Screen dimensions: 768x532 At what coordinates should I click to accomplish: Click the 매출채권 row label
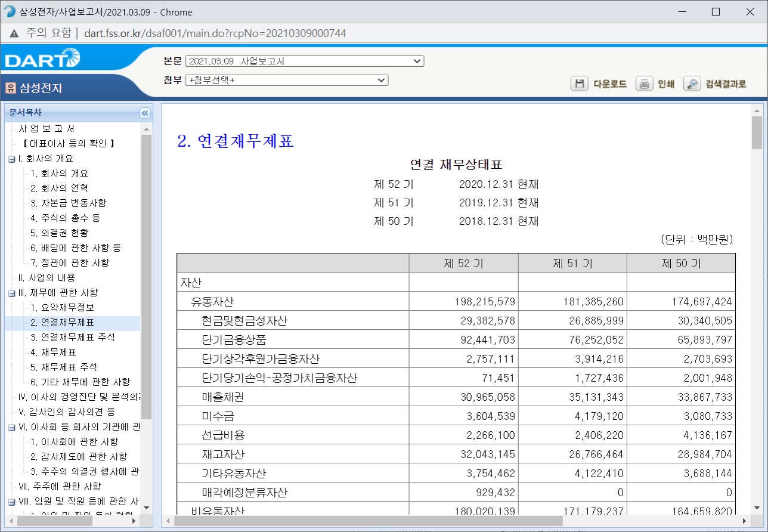coord(223,397)
